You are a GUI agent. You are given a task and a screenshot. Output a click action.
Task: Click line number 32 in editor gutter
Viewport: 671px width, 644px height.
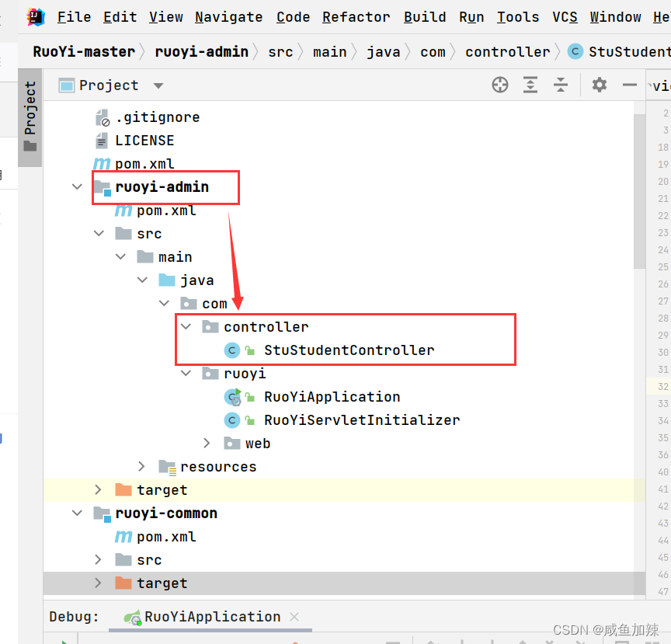point(663,387)
